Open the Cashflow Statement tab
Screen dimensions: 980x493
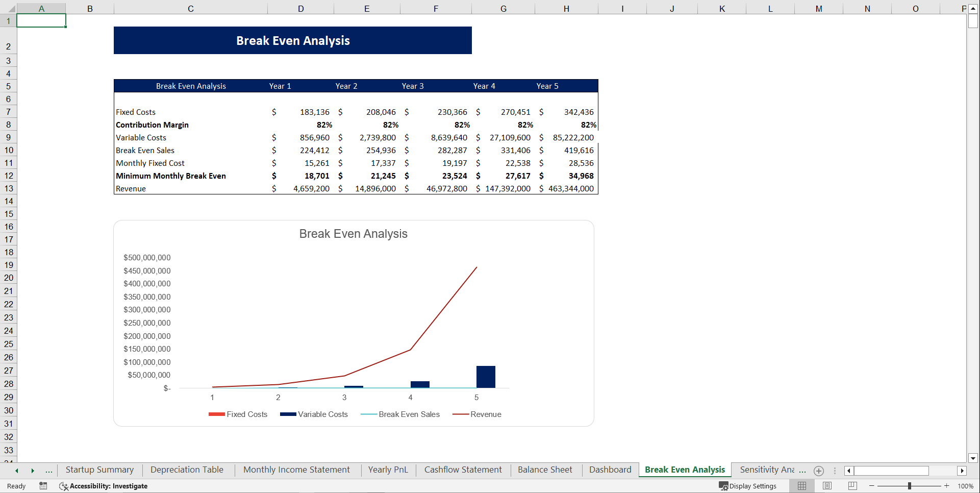[x=463, y=470]
